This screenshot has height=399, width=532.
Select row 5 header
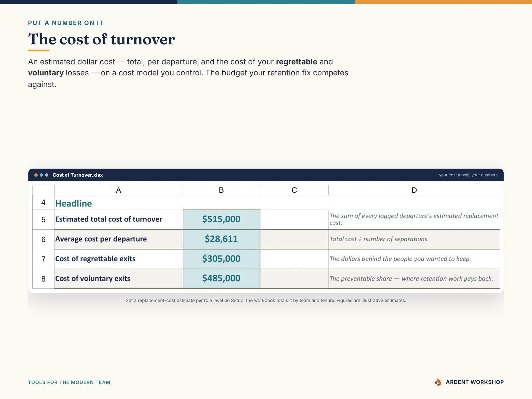click(x=43, y=220)
